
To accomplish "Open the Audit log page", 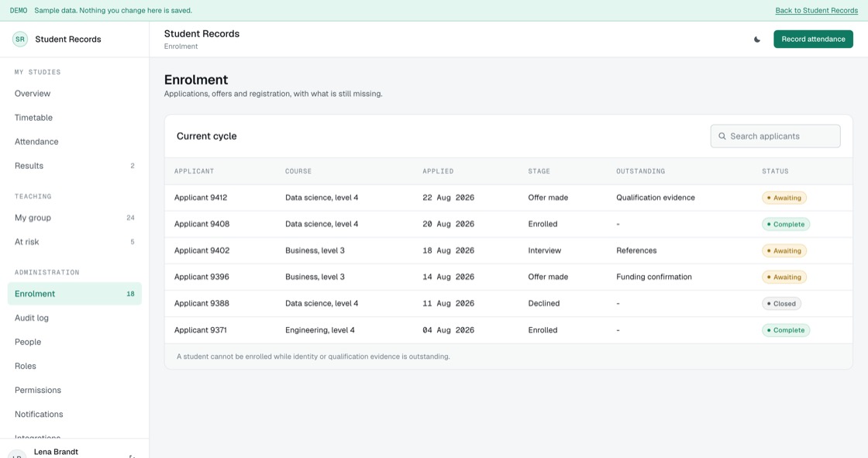I will 74,318.
